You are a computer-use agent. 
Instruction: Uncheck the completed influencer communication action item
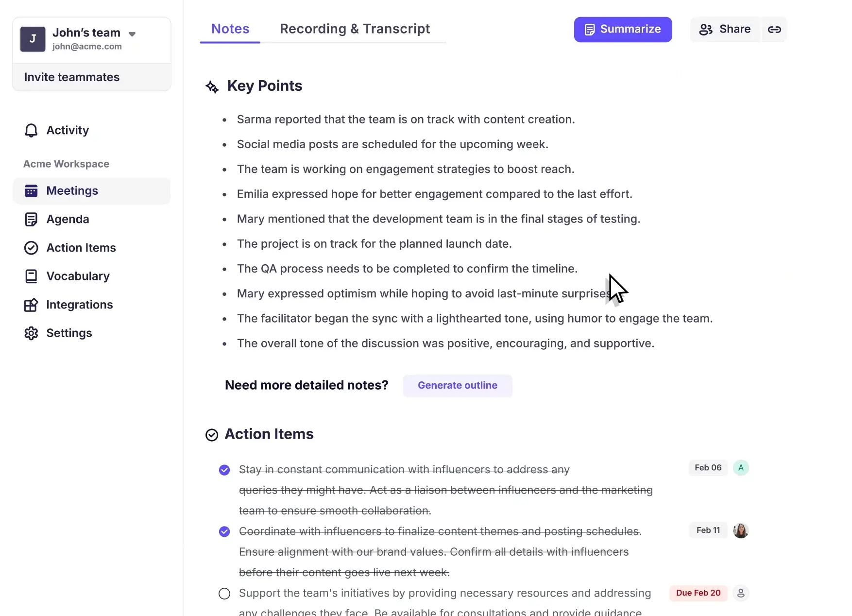pyautogui.click(x=224, y=470)
